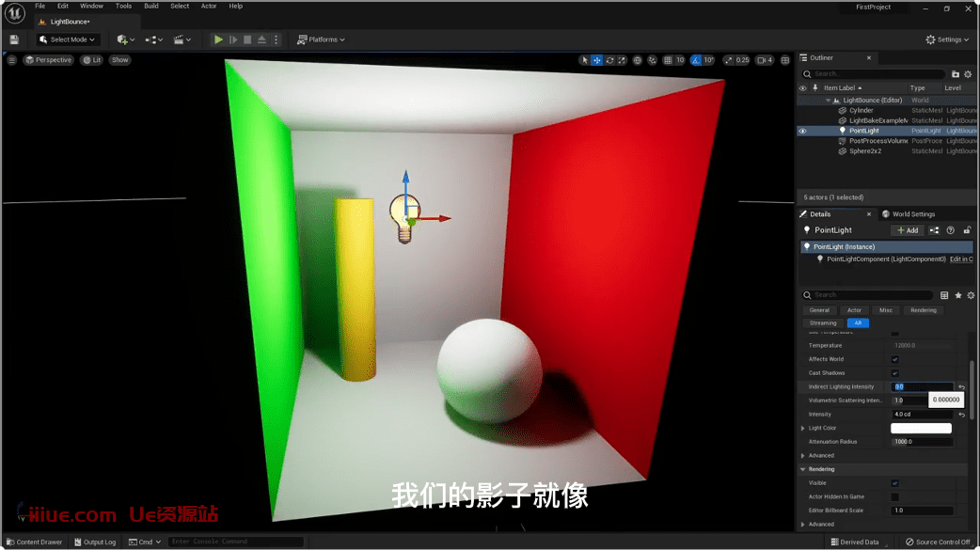This screenshot has height=550, width=980.
Task: Open the Platforms dropdown menu
Action: click(321, 39)
